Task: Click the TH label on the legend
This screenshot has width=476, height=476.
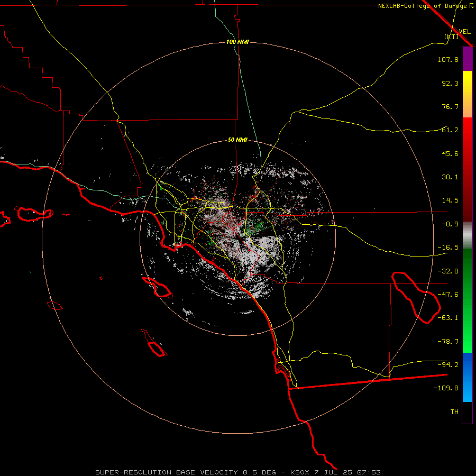Action: 454,412
